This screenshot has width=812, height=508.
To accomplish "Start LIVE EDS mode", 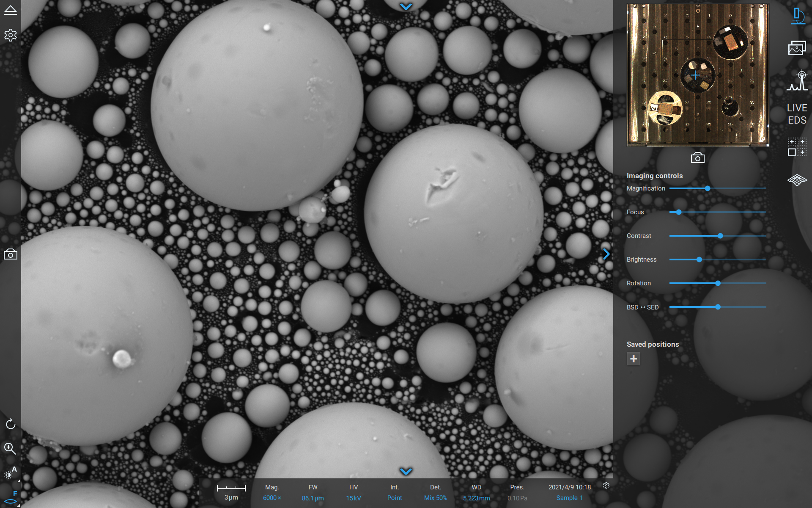I will 797,114.
